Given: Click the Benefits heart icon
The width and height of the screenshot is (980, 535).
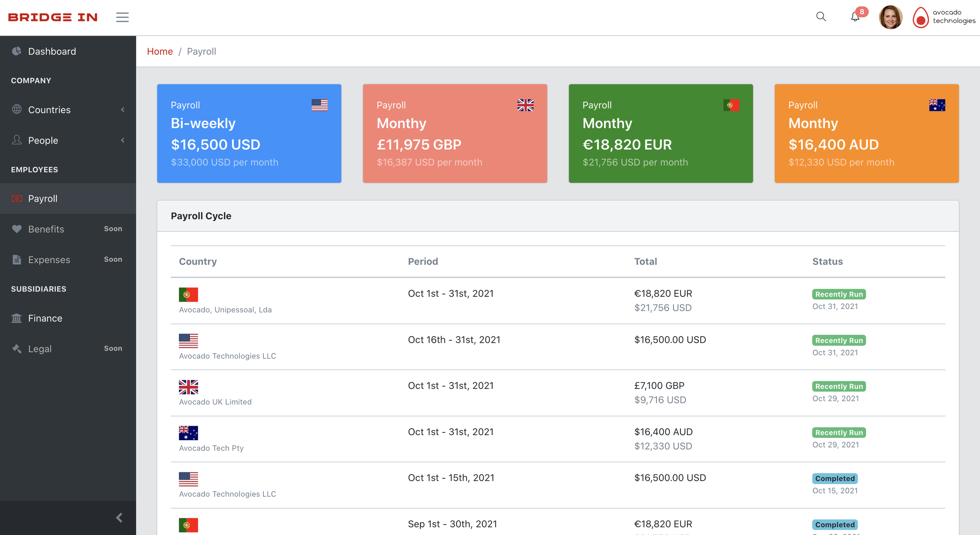Looking at the screenshot, I should coord(17,229).
